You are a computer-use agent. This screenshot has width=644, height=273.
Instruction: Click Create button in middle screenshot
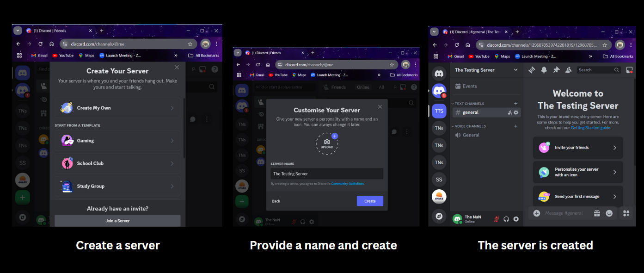(370, 201)
